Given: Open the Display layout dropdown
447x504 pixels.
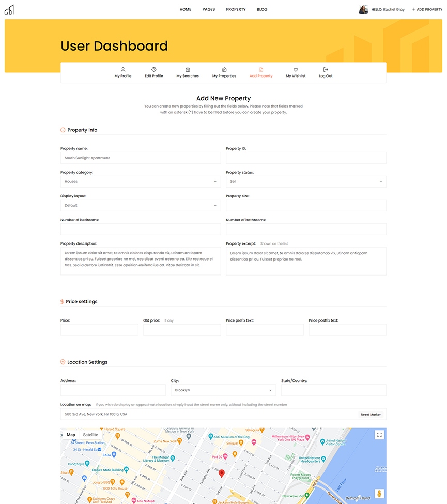Looking at the screenshot, I should point(141,205).
